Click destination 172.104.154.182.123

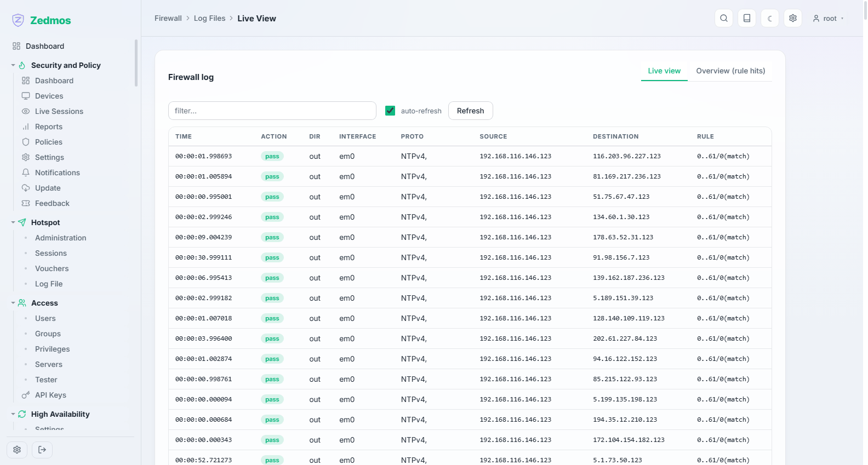(629, 440)
